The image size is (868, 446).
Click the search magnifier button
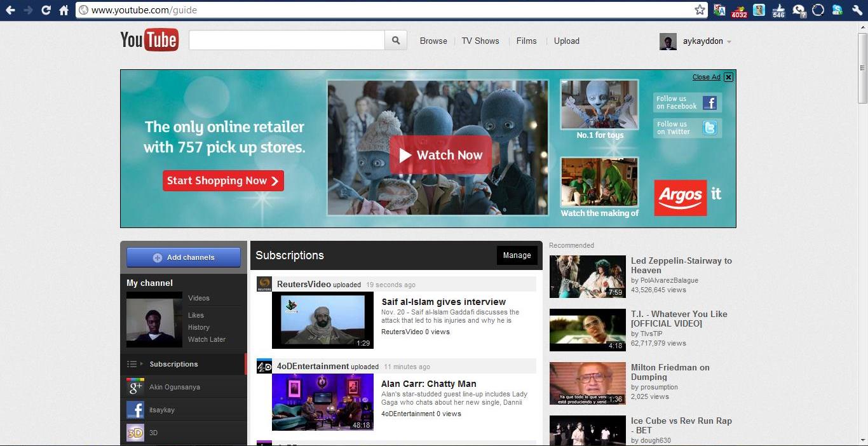click(396, 41)
